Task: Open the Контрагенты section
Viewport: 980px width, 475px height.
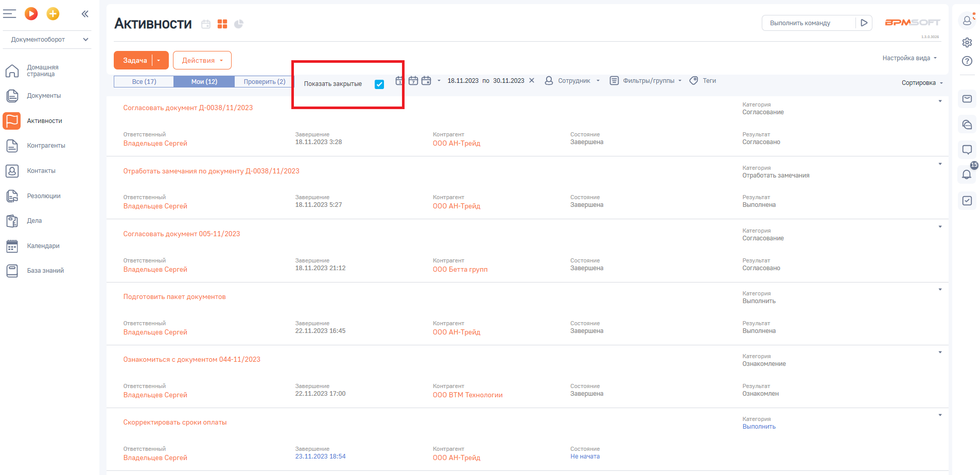Action: click(46, 146)
